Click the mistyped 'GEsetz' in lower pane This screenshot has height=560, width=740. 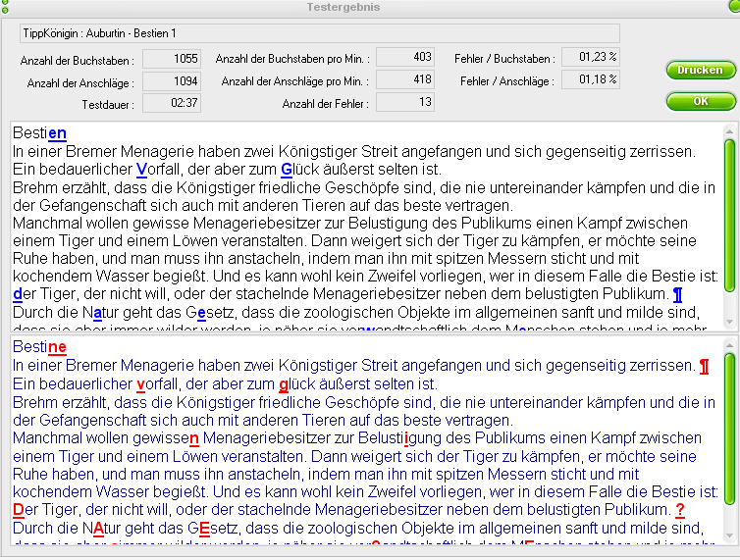click(210, 528)
